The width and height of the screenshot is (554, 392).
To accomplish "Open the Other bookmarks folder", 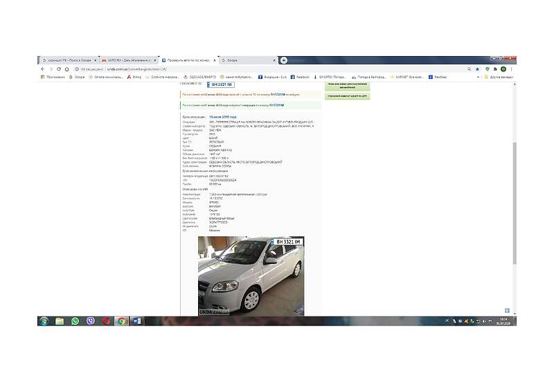I will [499, 77].
